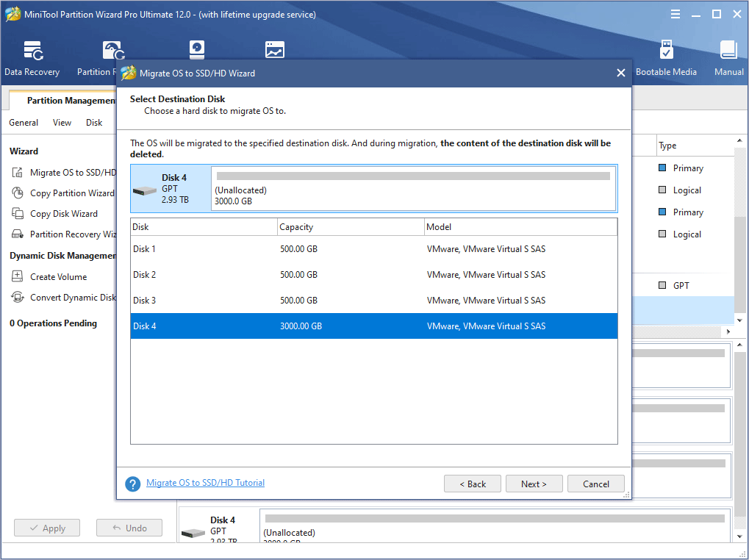Select Migrate OS to SSD/HD in Wizard panel
749x560 pixels.
(73, 173)
